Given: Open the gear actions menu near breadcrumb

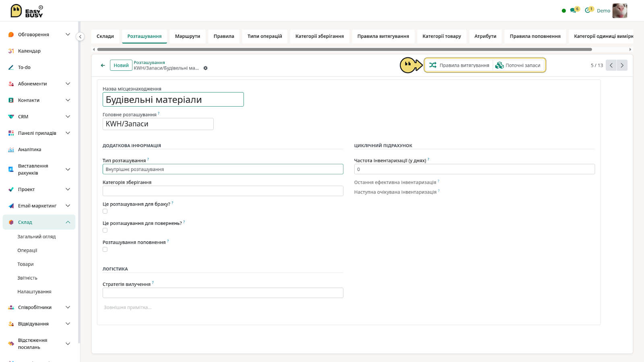Looking at the screenshot, I should coord(205,68).
